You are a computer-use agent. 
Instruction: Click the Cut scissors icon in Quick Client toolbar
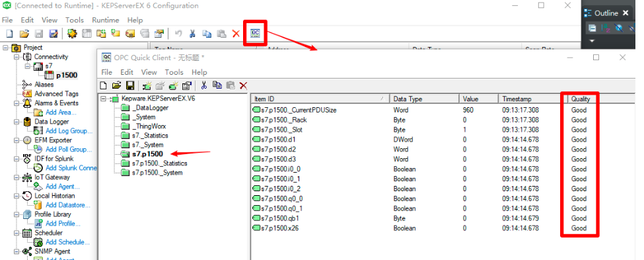[203, 85]
